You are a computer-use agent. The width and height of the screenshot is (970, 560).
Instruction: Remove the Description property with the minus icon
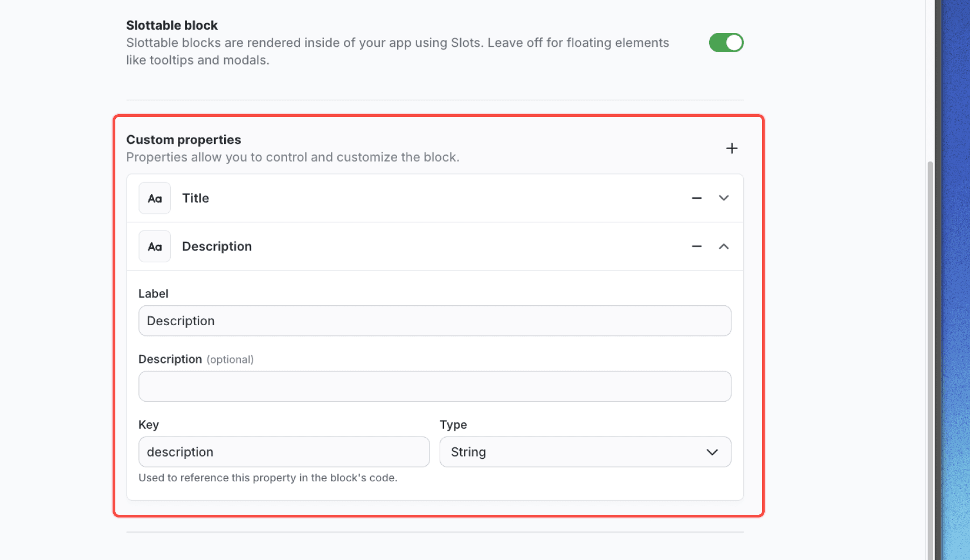click(x=696, y=246)
